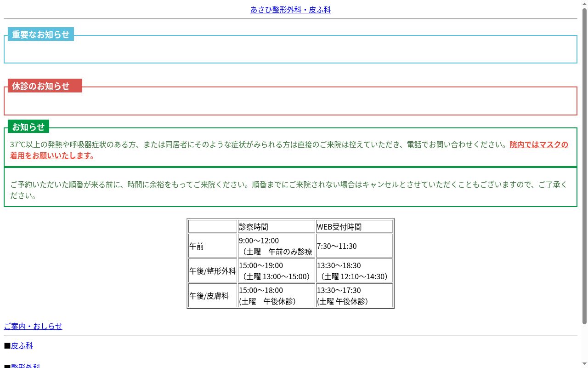
Task: Click the 午後/整形外科 row label cell
Action: pyautogui.click(x=213, y=271)
